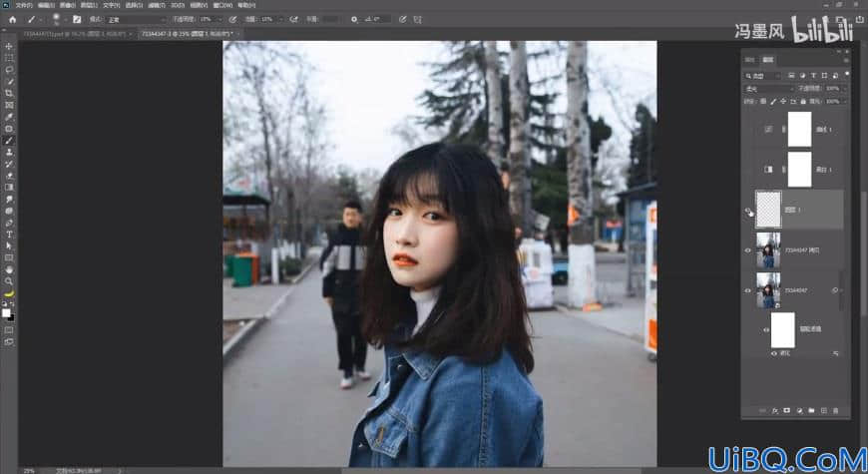Open the brush settings panel icon
Screen dimensions: 868x474
pyautogui.click(x=77, y=19)
